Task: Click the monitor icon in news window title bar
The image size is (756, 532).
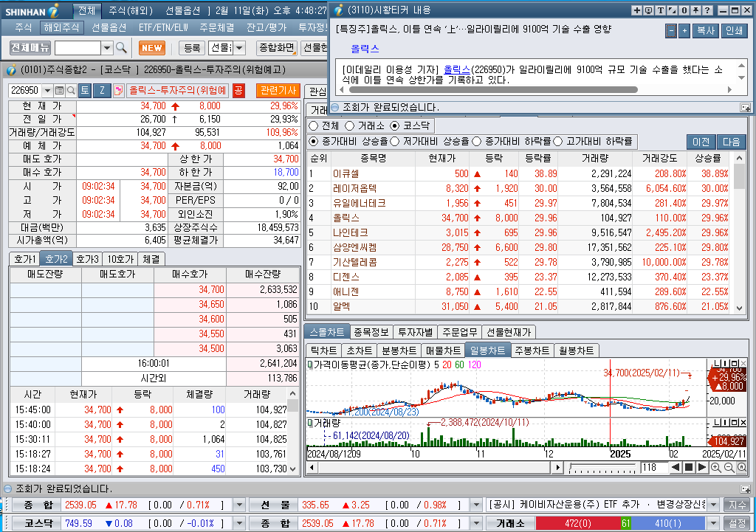Action: click(648, 10)
